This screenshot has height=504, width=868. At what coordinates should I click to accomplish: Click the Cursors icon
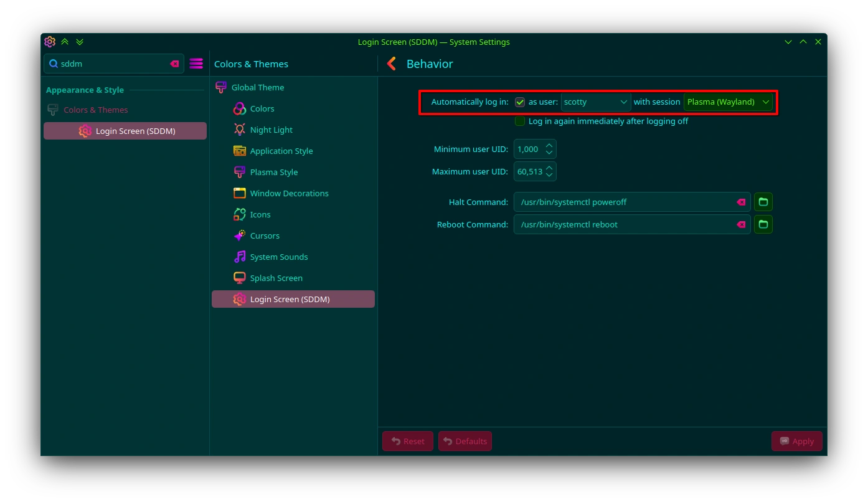coord(240,235)
